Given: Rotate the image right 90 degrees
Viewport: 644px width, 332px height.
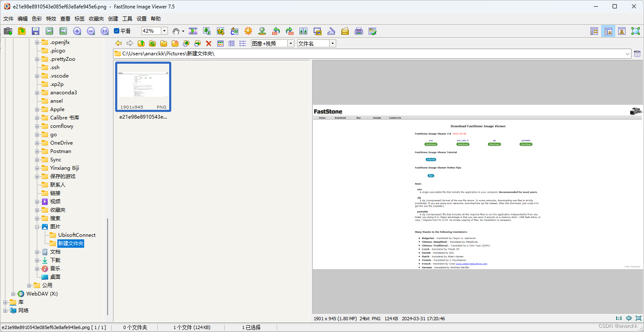Looking at the screenshot, I should (x=290, y=31).
